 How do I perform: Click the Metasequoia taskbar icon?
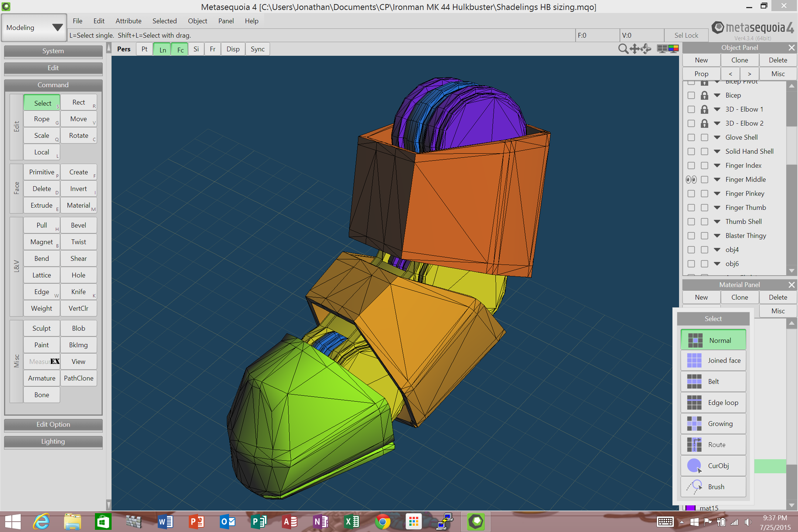[476, 522]
